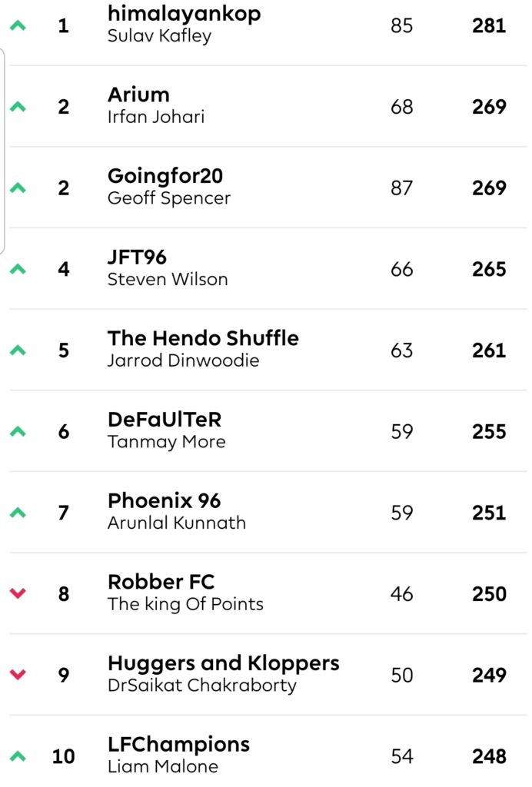Open the Goingfor20 team entry
The image size is (532, 787).
165,176
